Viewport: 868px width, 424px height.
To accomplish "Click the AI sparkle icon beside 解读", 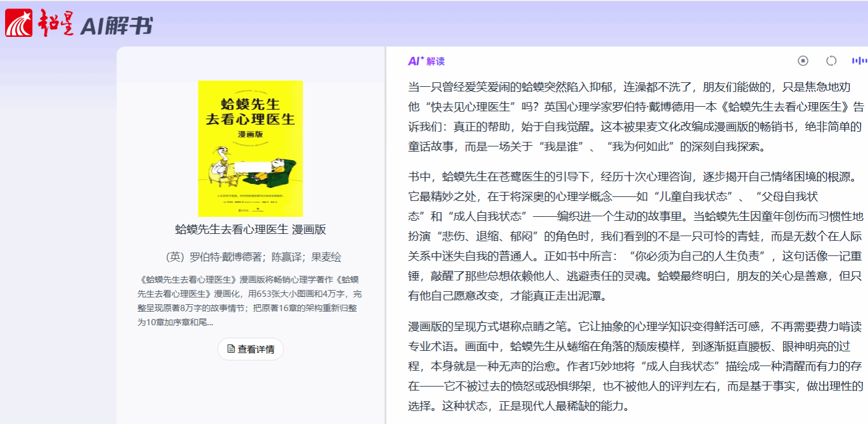I will [x=415, y=61].
